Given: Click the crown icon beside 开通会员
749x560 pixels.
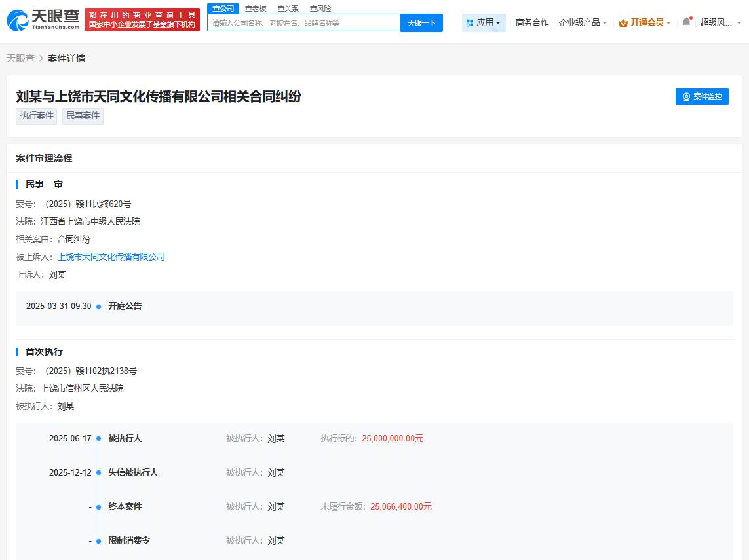Looking at the screenshot, I should pos(624,22).
